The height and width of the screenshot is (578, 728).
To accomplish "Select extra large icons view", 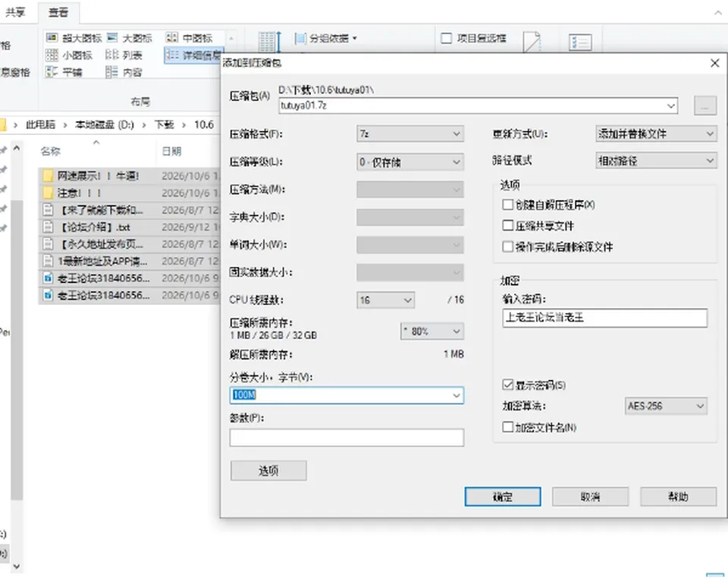I will tap(74, 38).
